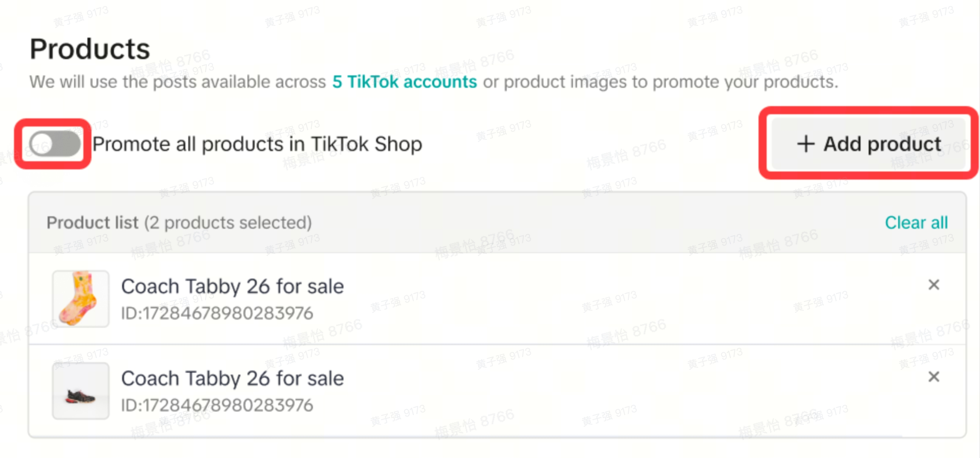The height and width of the screenshot is (458, 980).
Task: Select the product title beside the sock image
Action: (232, 286)
